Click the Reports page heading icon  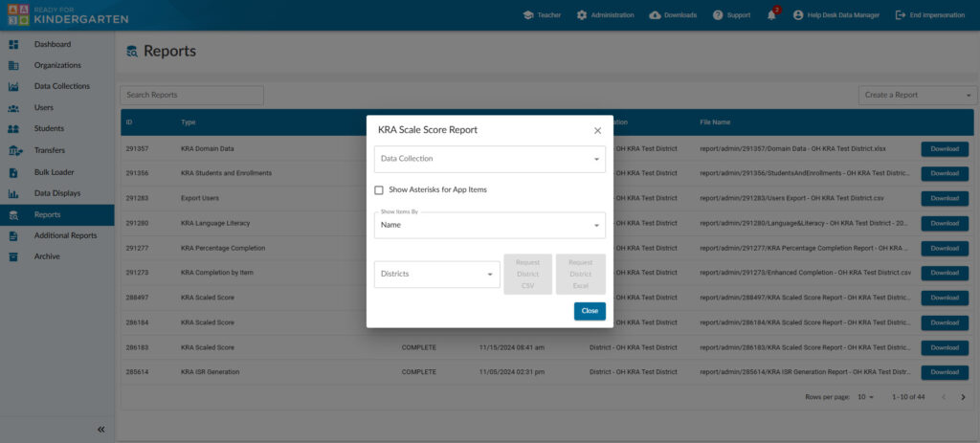pyautogui.click(x=132, y=52)
